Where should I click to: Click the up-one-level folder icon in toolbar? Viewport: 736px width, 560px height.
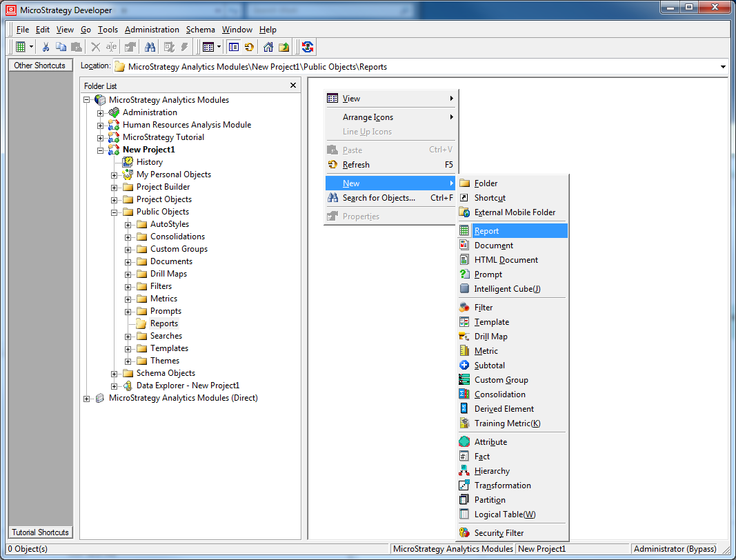point(284,47)
